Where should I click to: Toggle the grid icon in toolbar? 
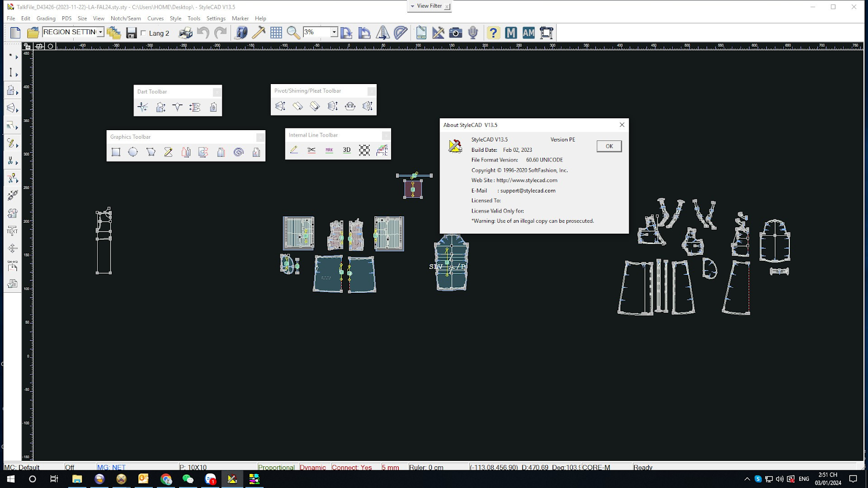tap(276, 33)
